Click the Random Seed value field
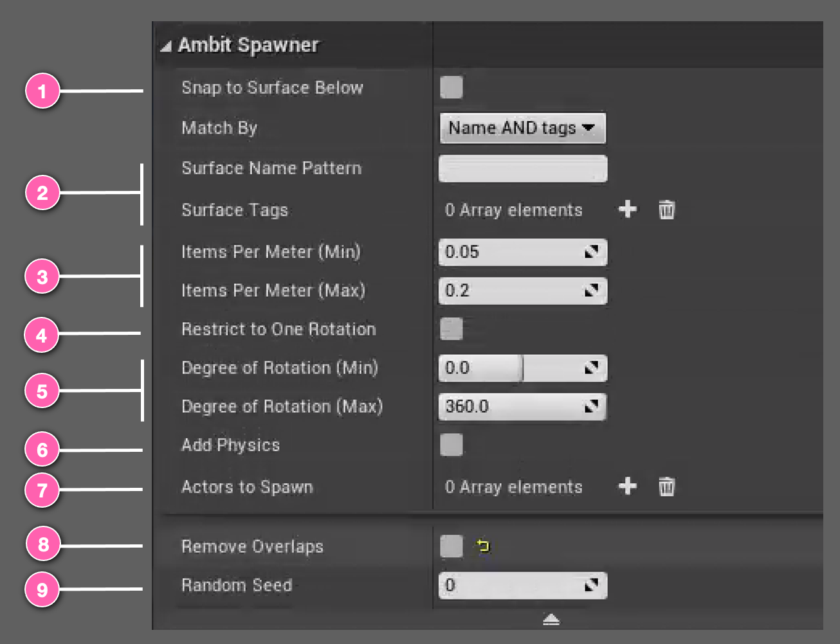This screenshot has width=840, height=644. click(522, 586)
